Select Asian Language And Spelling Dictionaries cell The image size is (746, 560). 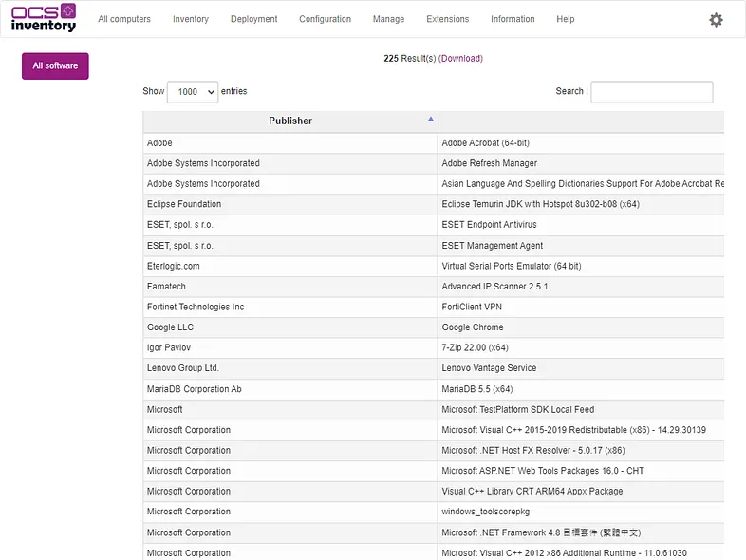[581, 184]
